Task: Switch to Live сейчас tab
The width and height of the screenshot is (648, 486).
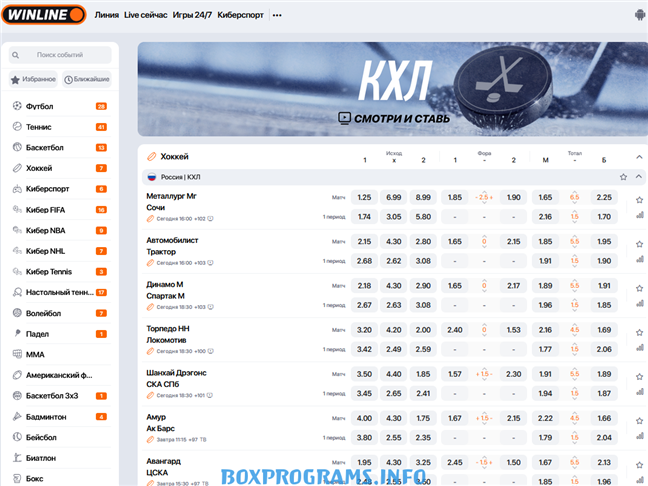Action: pos(145,16)
